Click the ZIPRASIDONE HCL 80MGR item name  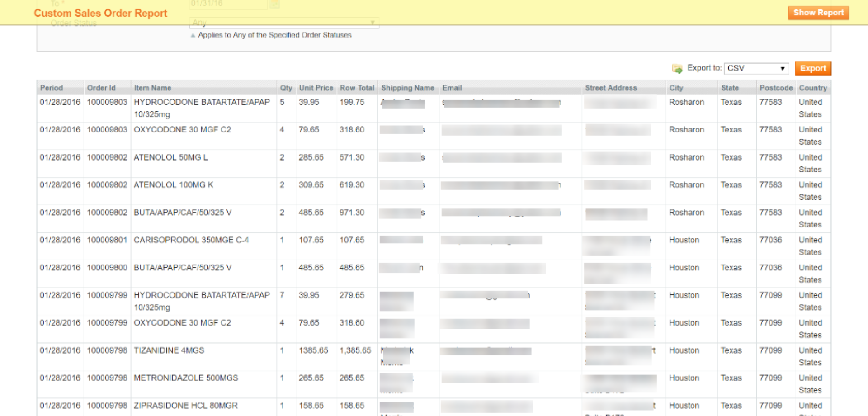(x=185, y=406)
